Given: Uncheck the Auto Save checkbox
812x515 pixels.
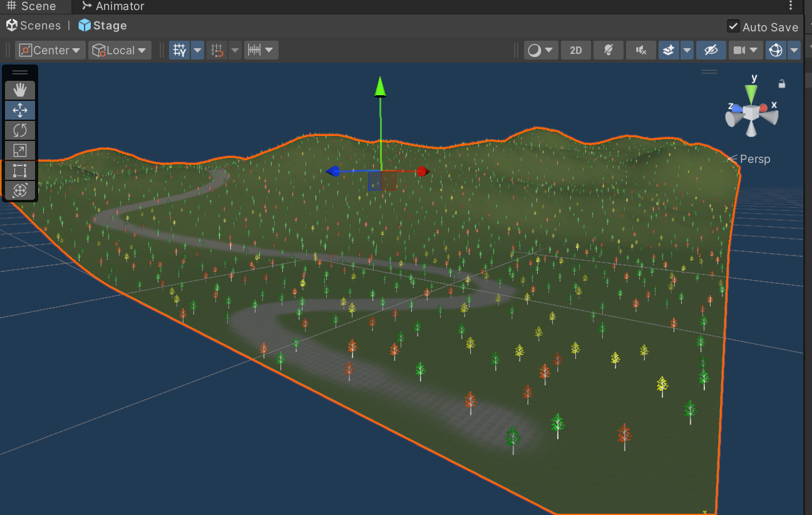Looking at the screenshot, I should pyautogui.click(x=732, y=26).
